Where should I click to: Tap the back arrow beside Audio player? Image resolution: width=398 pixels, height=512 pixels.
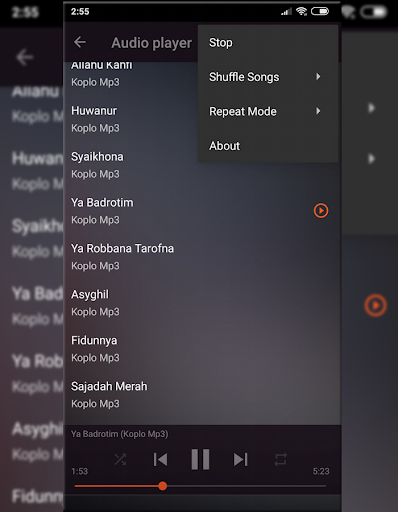[80, 42]
